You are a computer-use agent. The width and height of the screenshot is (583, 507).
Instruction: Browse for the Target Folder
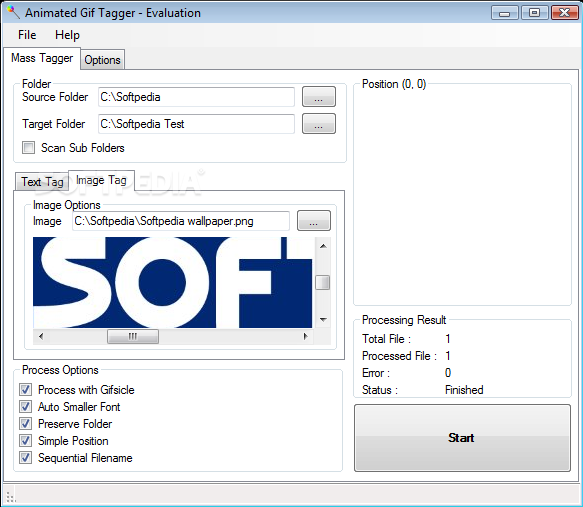319,123
